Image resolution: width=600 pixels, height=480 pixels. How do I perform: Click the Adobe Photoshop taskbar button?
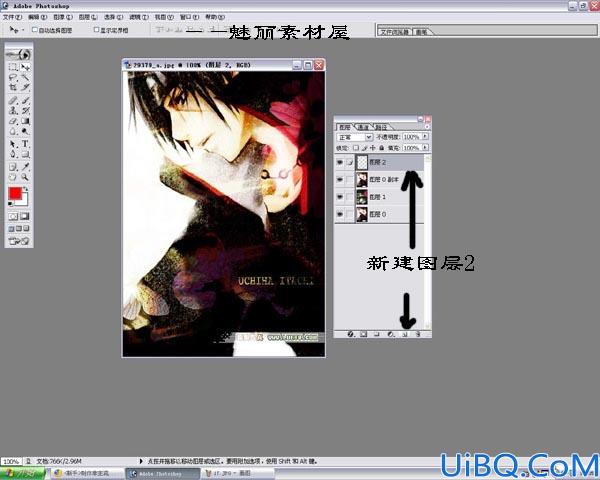163,474
